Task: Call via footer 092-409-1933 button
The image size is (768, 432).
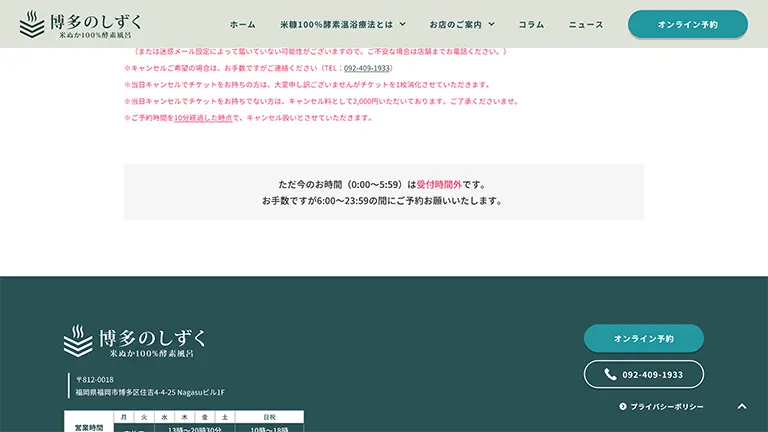Action: (x=644, y=375)
